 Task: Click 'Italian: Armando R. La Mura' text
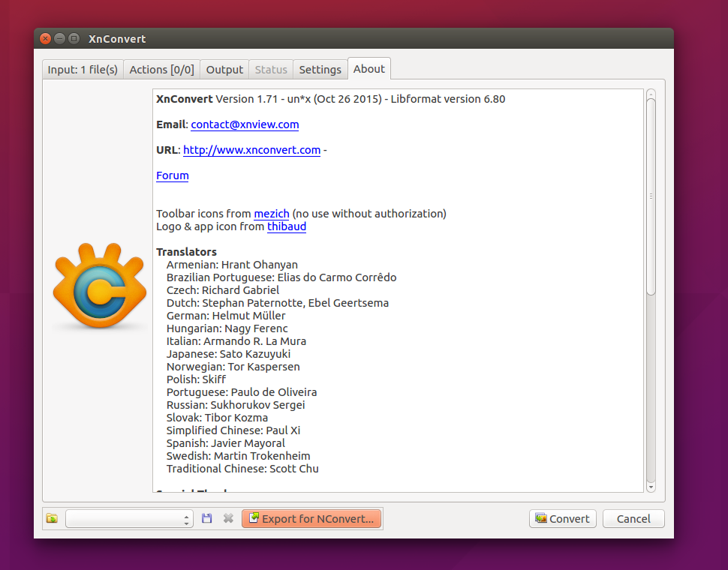(x=236, y=341)
